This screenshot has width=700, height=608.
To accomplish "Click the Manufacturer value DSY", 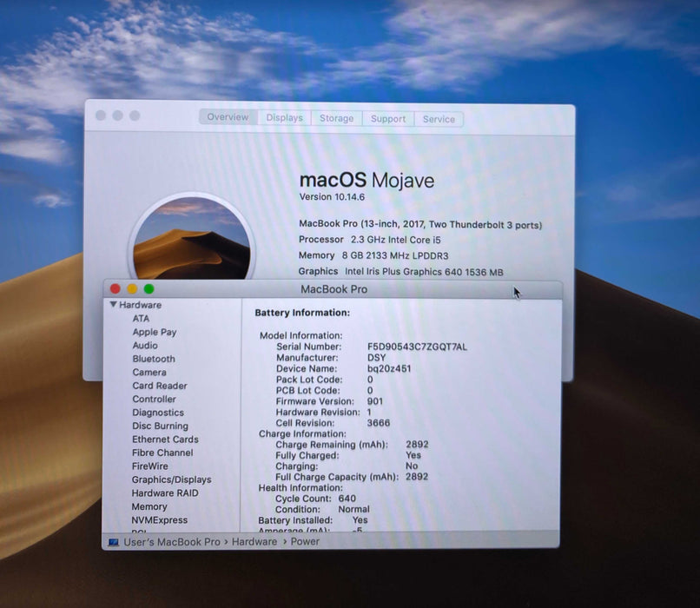I will [376, 358].
